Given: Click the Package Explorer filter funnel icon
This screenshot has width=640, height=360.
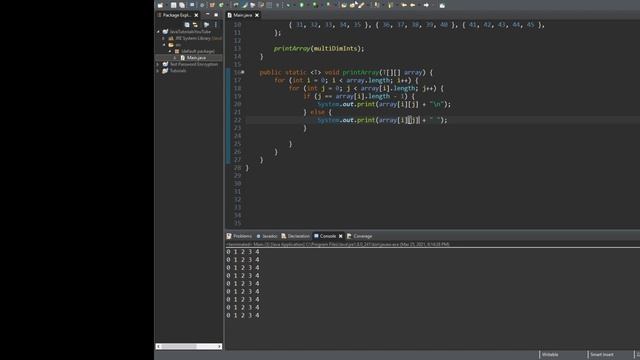Looking at the screenshot, I should 207,24.
